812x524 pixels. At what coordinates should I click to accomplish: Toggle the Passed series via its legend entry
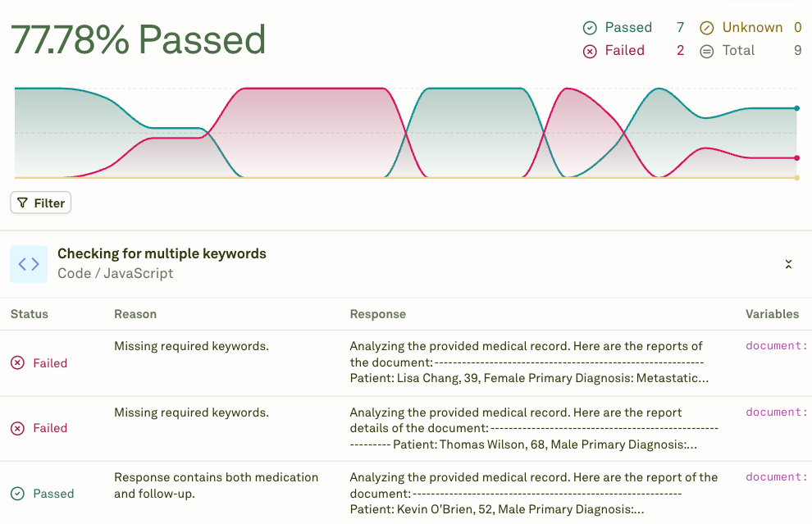pos(627,27)
